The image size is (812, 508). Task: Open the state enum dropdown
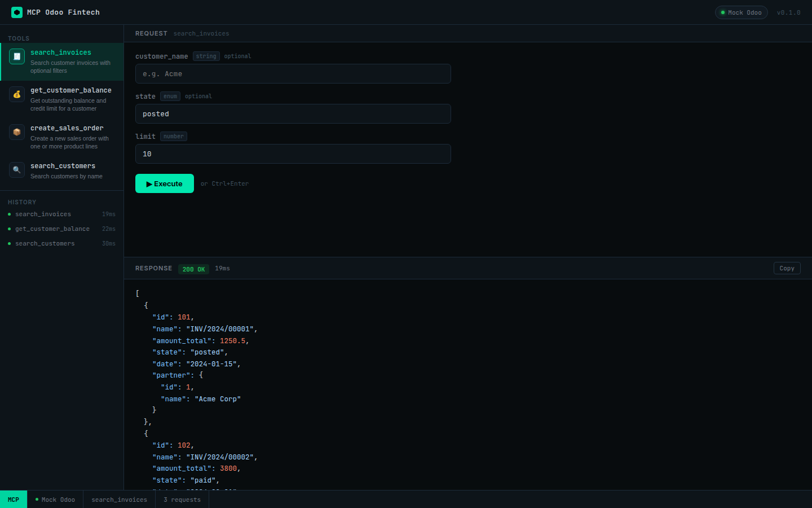(293, 114)
